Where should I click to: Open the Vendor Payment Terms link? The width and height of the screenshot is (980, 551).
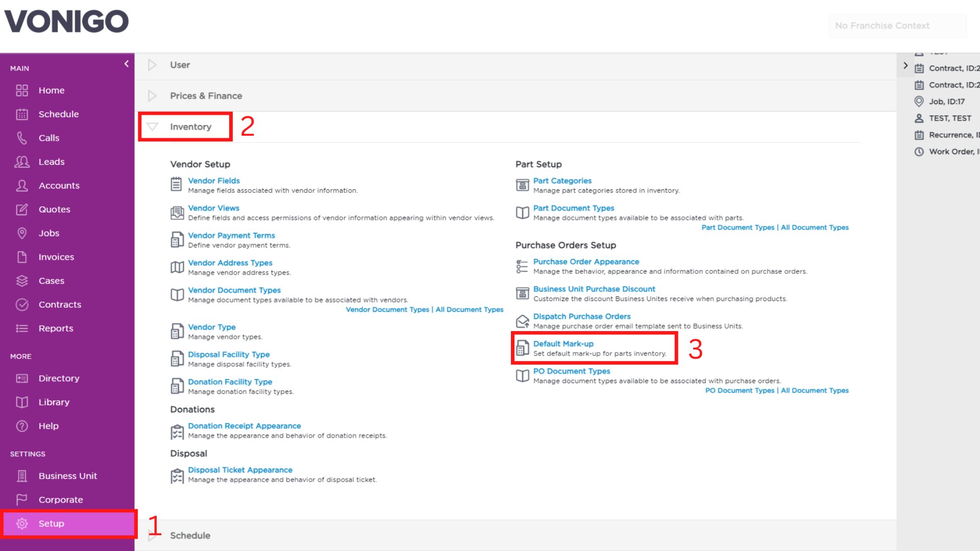(x=231, y=236)
